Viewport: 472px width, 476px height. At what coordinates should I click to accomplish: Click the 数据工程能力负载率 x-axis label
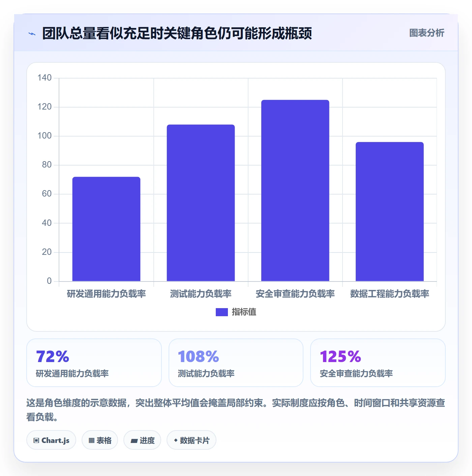(389, 294)
